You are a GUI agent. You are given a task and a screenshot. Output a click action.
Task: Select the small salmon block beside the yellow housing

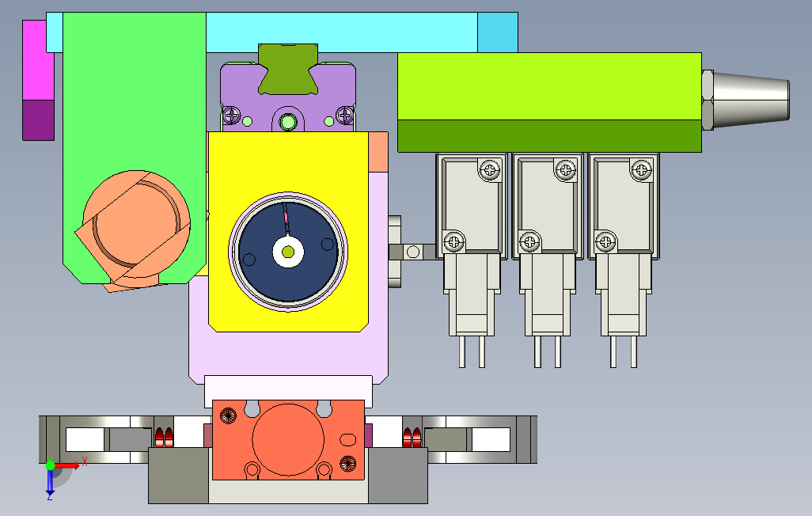[x=378, y=152]
